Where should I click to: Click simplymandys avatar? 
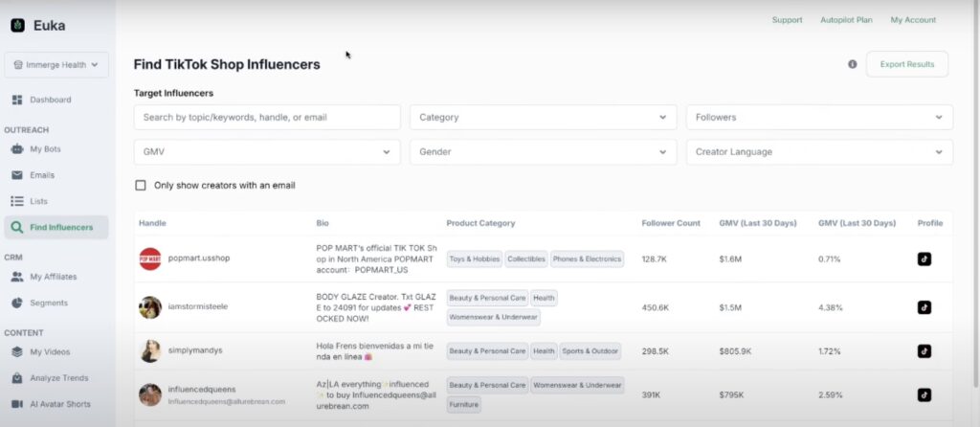[x=150, y=350]
